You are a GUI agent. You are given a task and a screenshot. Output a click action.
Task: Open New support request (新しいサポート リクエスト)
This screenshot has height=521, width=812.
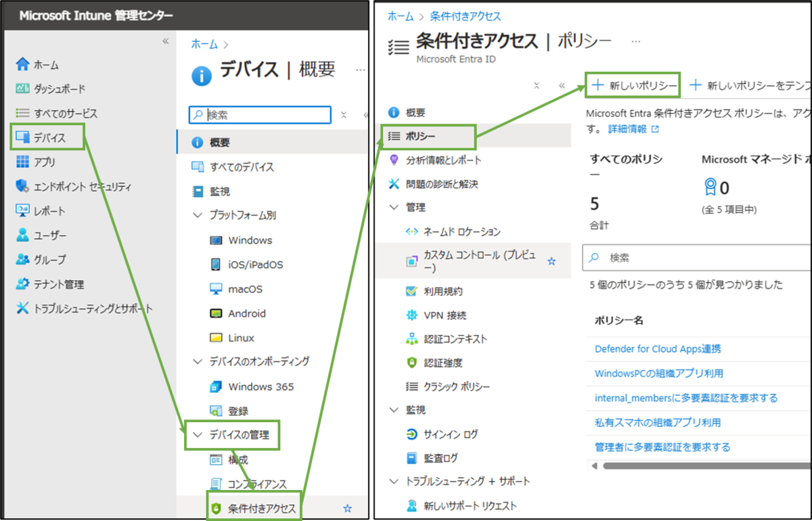[461, 505]
